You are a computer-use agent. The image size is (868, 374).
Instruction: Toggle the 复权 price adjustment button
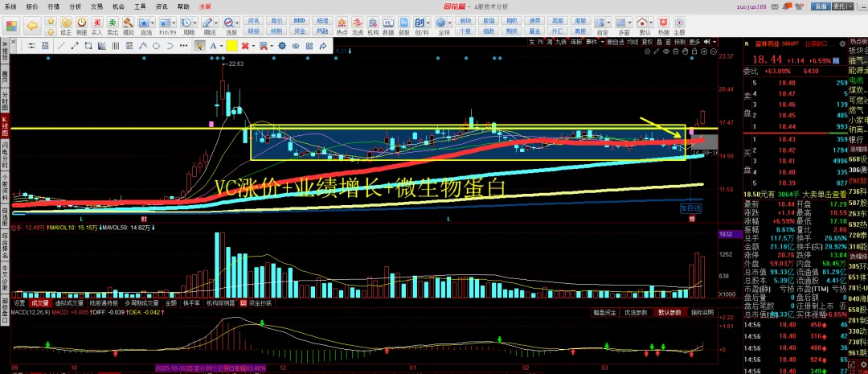647,42
